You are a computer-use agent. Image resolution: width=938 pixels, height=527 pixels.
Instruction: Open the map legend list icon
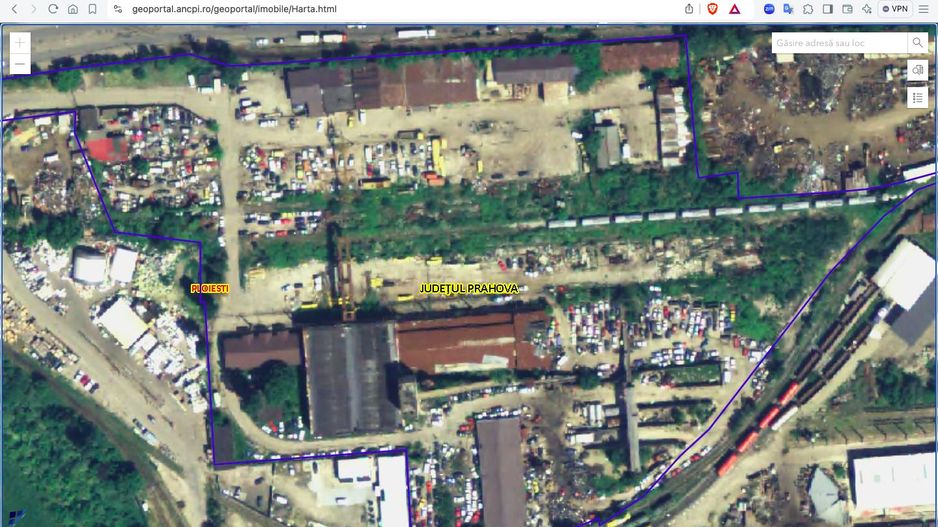917,98
